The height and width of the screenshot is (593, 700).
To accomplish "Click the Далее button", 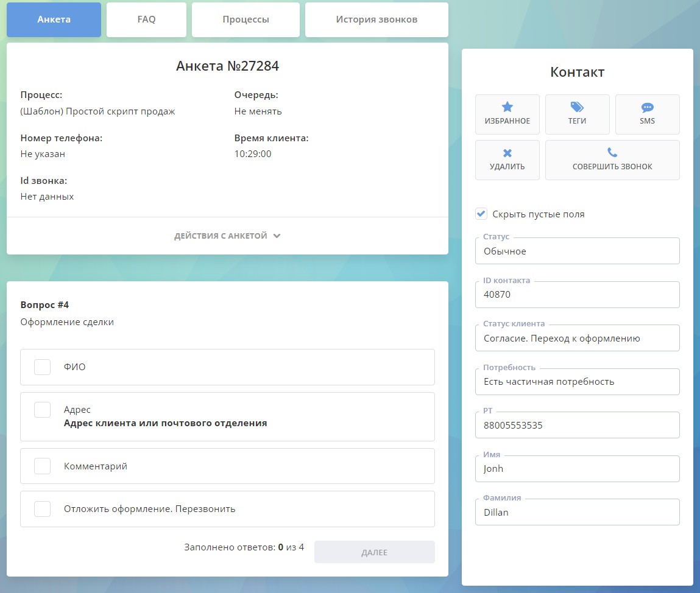I will click(x=375, y=552).
